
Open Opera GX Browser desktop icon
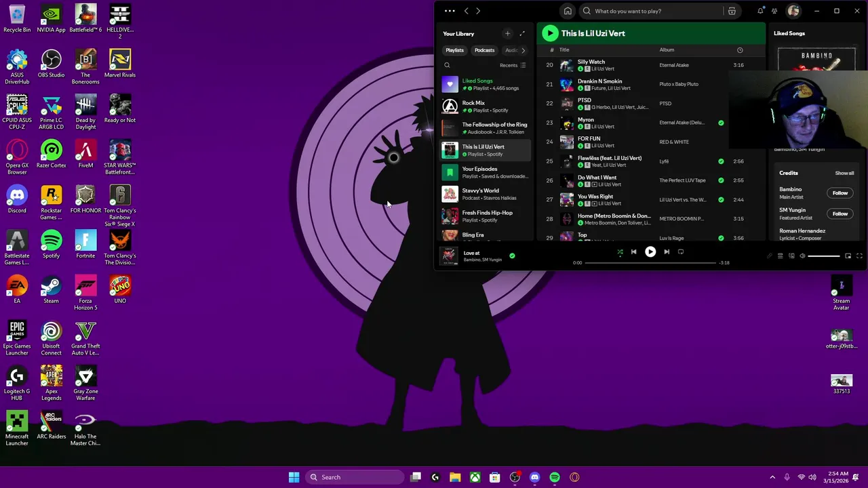click(x=17, y=157)
